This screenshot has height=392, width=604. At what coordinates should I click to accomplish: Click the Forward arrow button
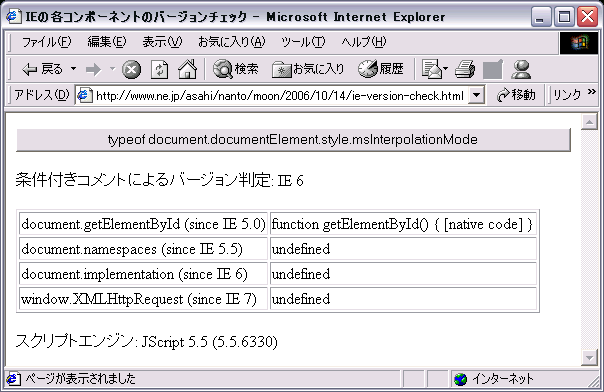tap(94, 70)
